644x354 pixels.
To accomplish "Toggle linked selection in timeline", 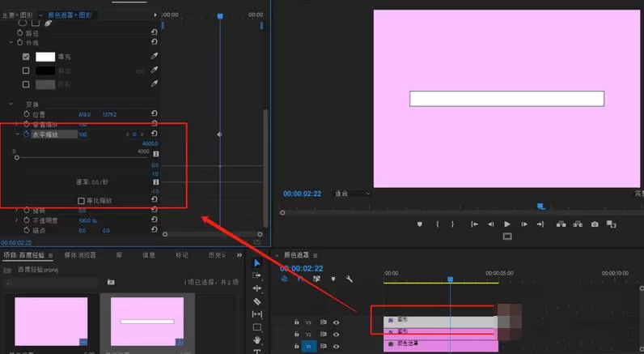I will (x=316, y=279).
